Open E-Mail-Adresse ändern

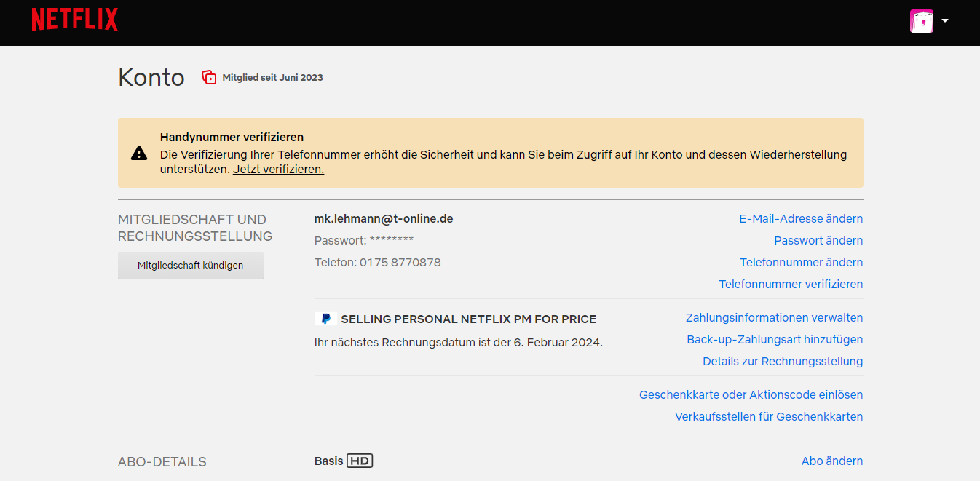801,218
